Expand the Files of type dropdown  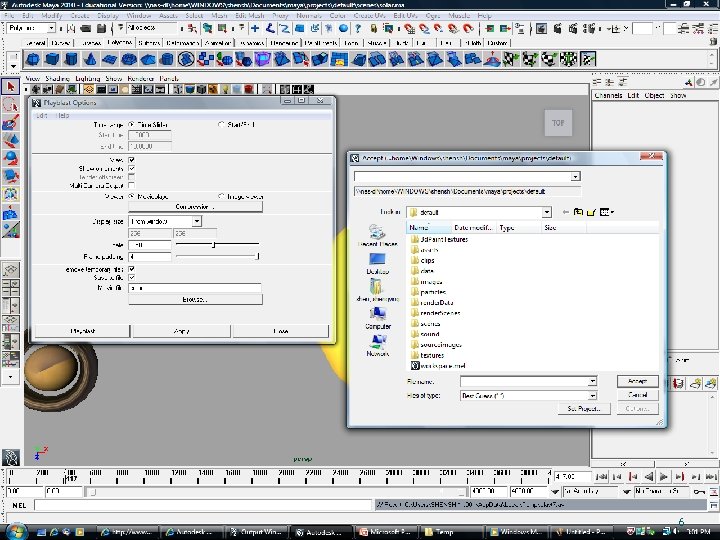tap(592, 395)
